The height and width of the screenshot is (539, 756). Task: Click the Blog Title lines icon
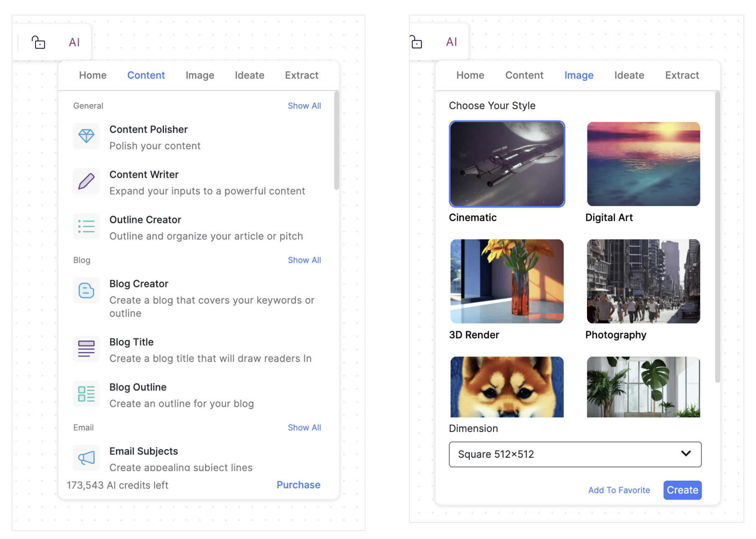[87, 349]
